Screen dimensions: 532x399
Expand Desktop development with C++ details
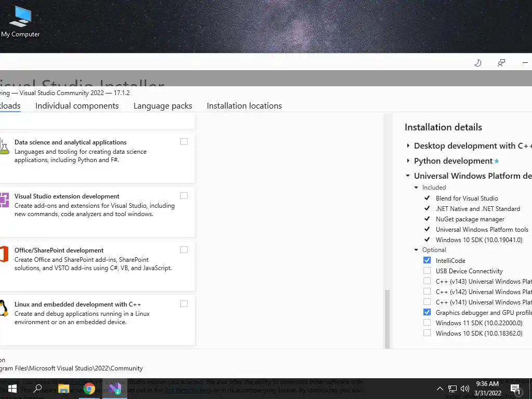tap(408, 145)
